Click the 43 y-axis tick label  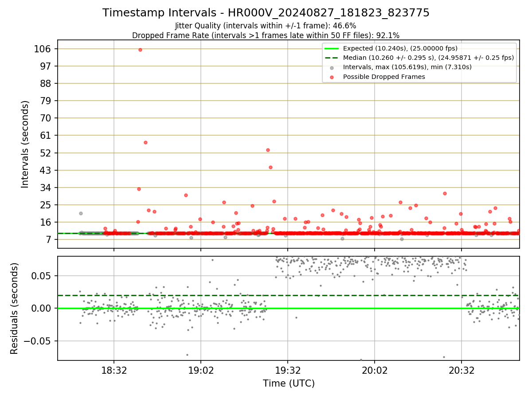(x=47, y=170)
